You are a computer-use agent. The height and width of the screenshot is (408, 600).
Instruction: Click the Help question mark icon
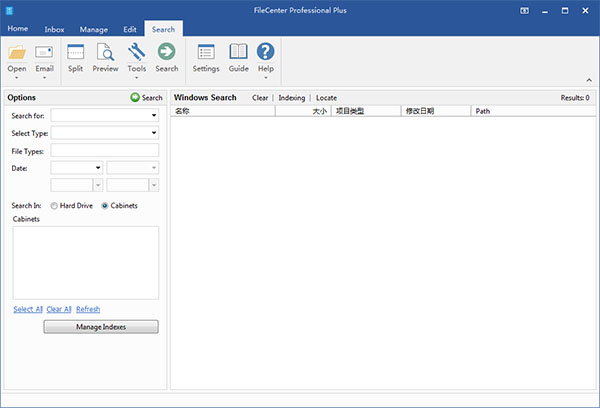265,52
